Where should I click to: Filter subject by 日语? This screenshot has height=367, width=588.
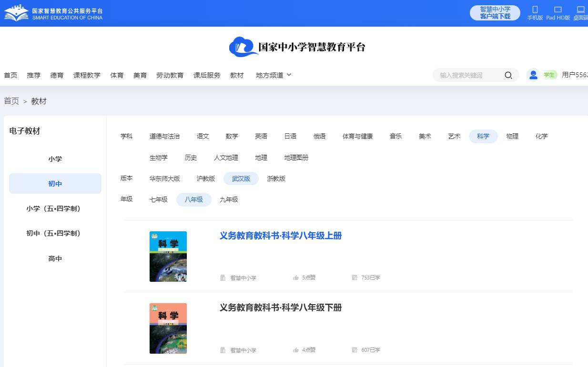290,136
